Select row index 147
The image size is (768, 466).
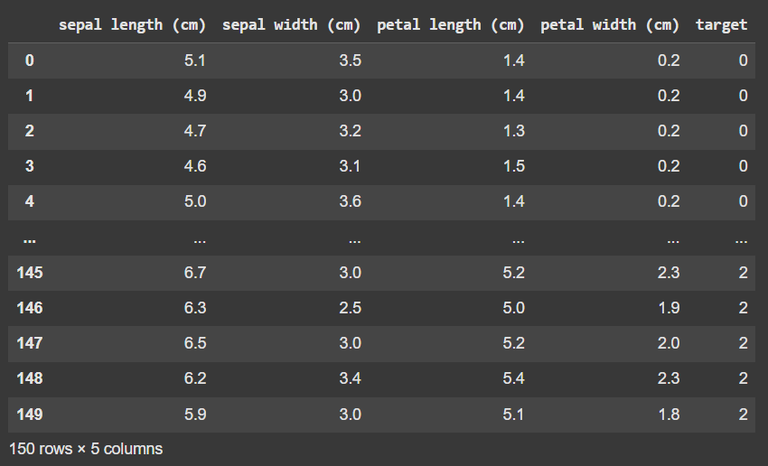(x=29, y=343)
